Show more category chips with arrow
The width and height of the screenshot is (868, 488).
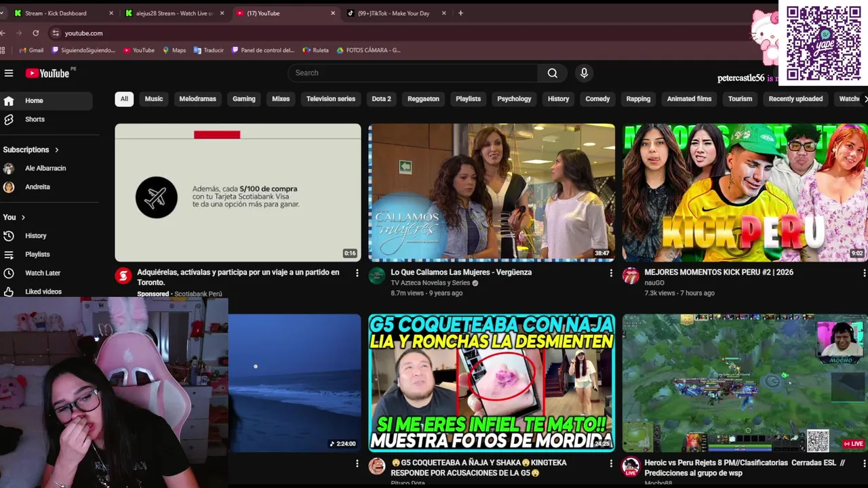(865, 99)
